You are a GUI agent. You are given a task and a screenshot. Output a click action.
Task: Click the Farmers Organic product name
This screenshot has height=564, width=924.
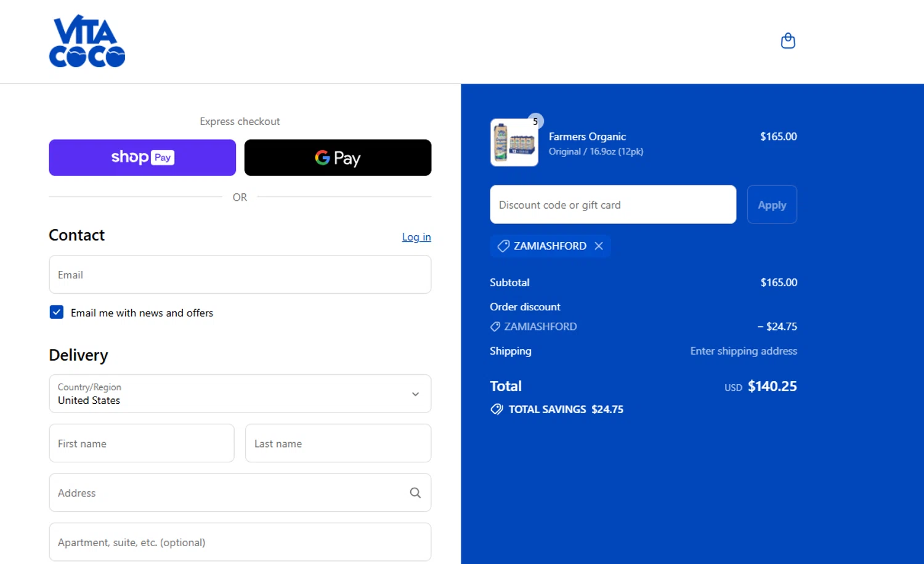[x=587, y=137]
